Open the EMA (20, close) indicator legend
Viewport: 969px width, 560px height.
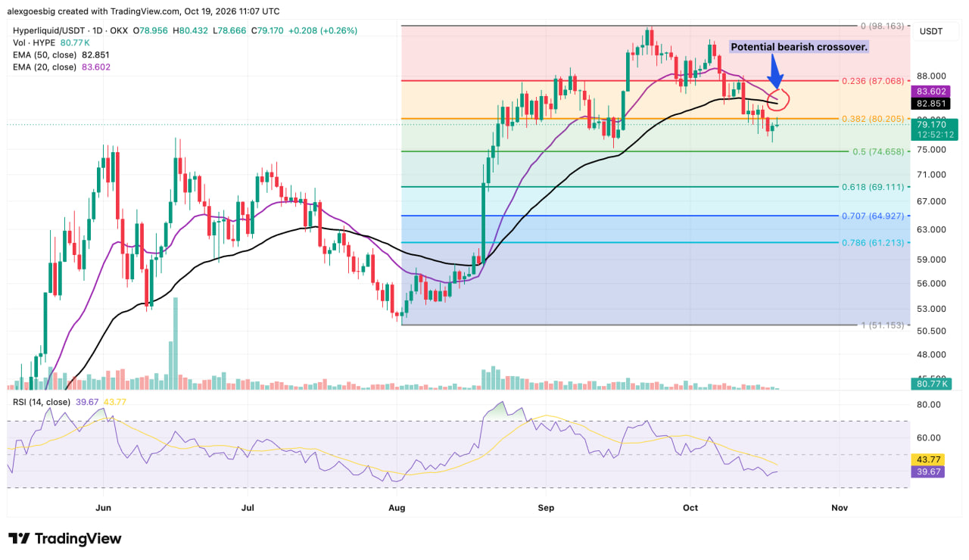[45, 67]
